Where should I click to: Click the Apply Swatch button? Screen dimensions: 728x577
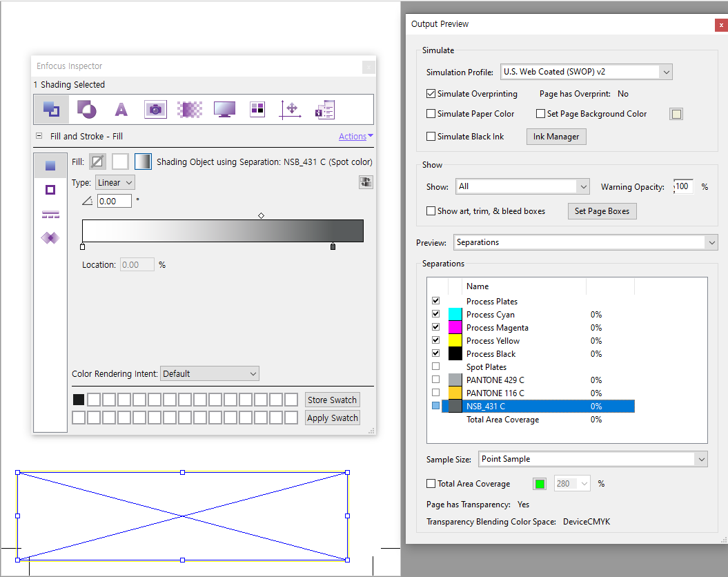pyautogui.click(x=333, y=418)
